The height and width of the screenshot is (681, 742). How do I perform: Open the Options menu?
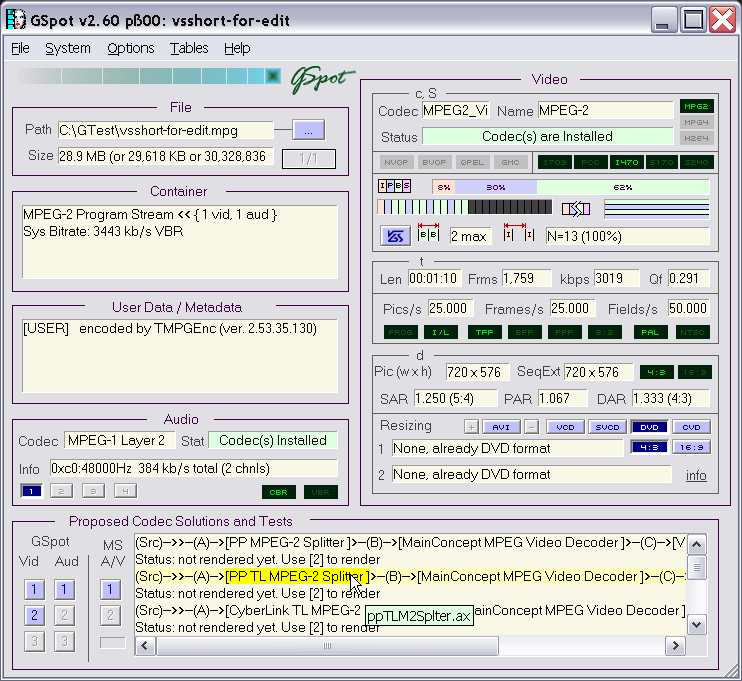(x=131, y=48)
